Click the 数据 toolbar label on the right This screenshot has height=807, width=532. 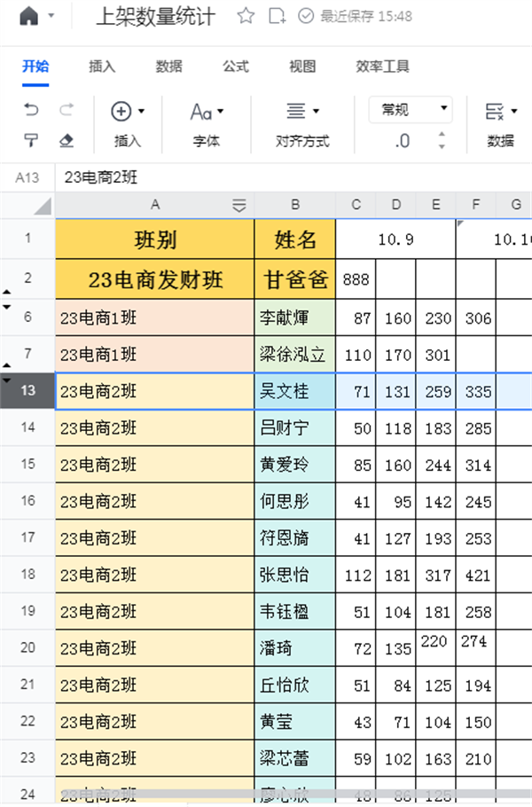click(x=501, y=141)
